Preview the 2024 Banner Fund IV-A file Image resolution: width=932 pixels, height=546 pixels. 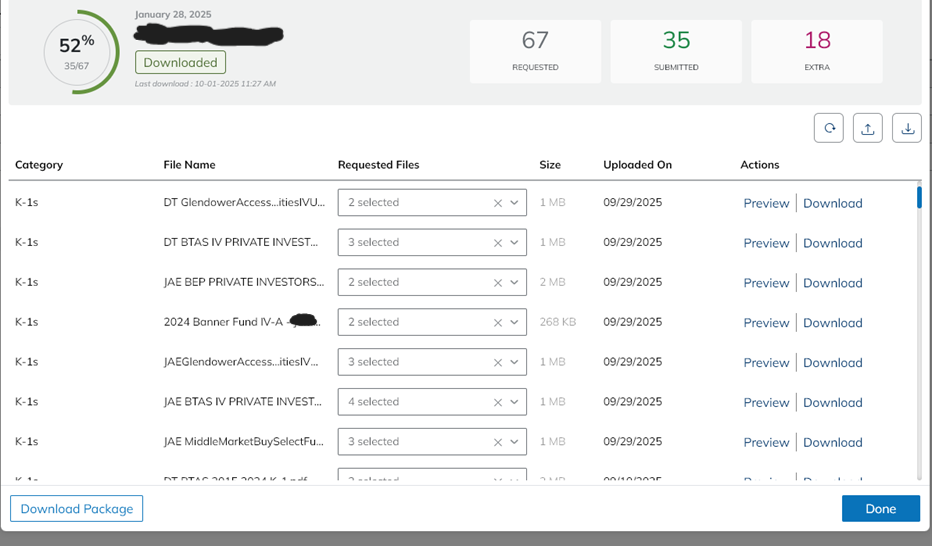pos(766,323)
